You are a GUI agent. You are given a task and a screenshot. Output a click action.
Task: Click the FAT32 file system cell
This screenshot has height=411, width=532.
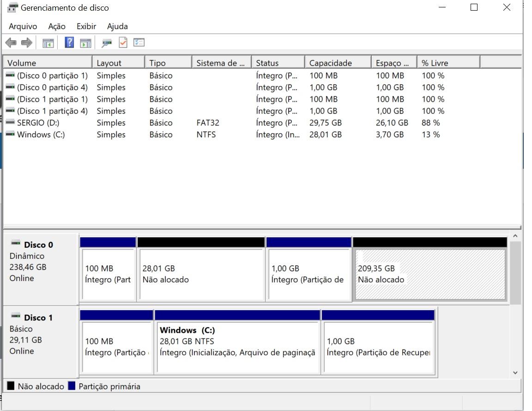coord(208,123)
